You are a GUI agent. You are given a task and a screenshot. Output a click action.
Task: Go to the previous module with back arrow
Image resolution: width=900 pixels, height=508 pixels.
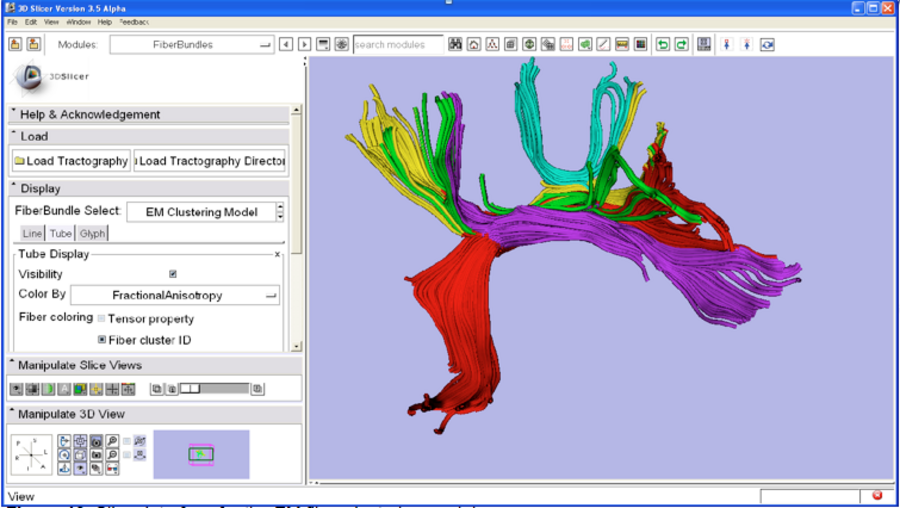coord(286,44)
